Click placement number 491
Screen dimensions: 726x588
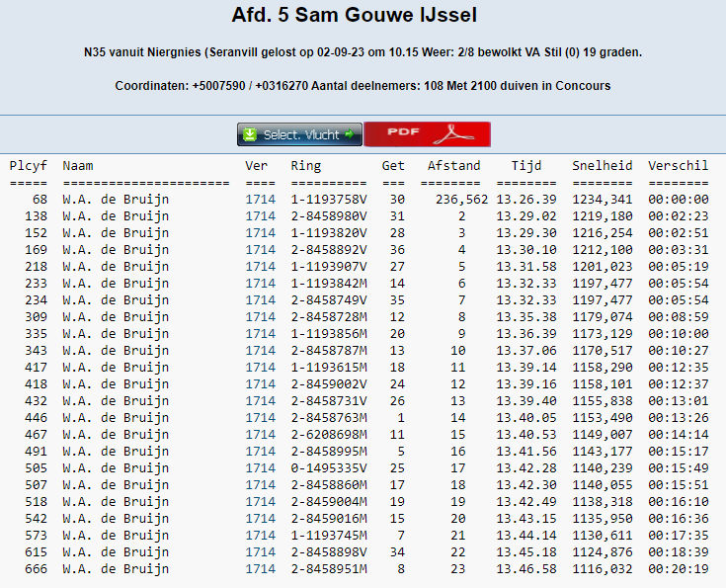(x=37, y=452)
